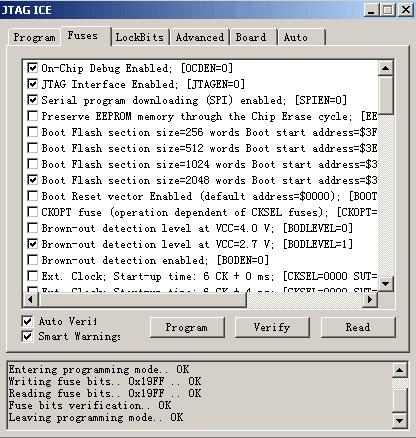Toggle Brown-out detection level VCC=2.7 V
The height and width of the screenshot is (438, 416).
click(x=32, y=244)
